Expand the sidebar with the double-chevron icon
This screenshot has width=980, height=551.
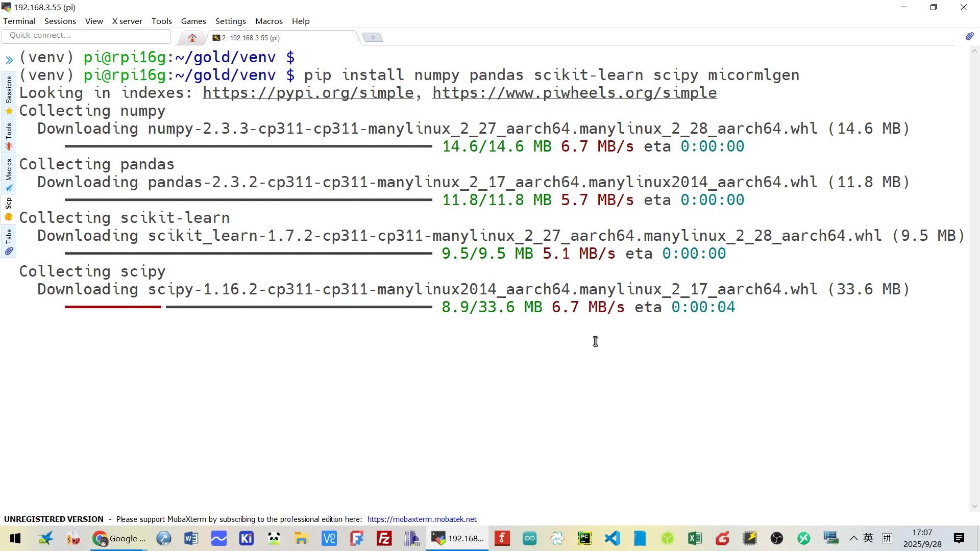click(9, 60)
